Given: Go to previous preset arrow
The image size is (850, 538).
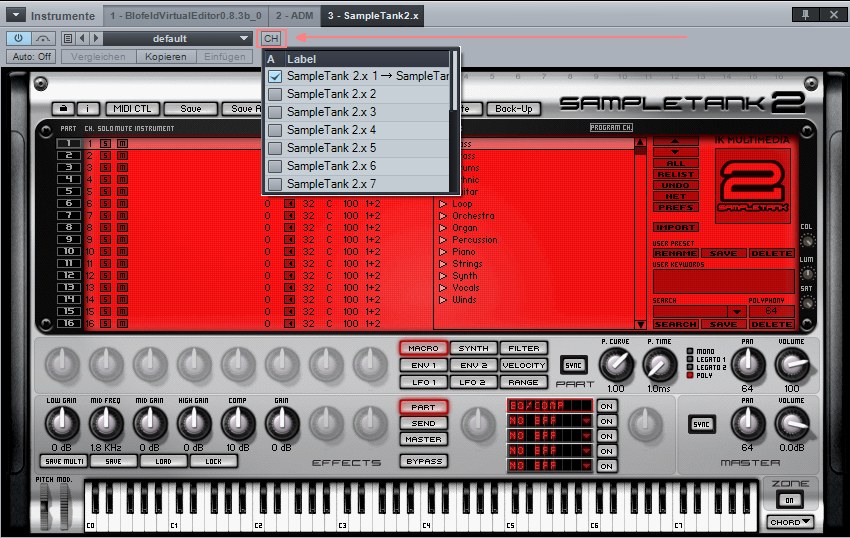Looking at the screenshot, I should click(x=82, y=39).
